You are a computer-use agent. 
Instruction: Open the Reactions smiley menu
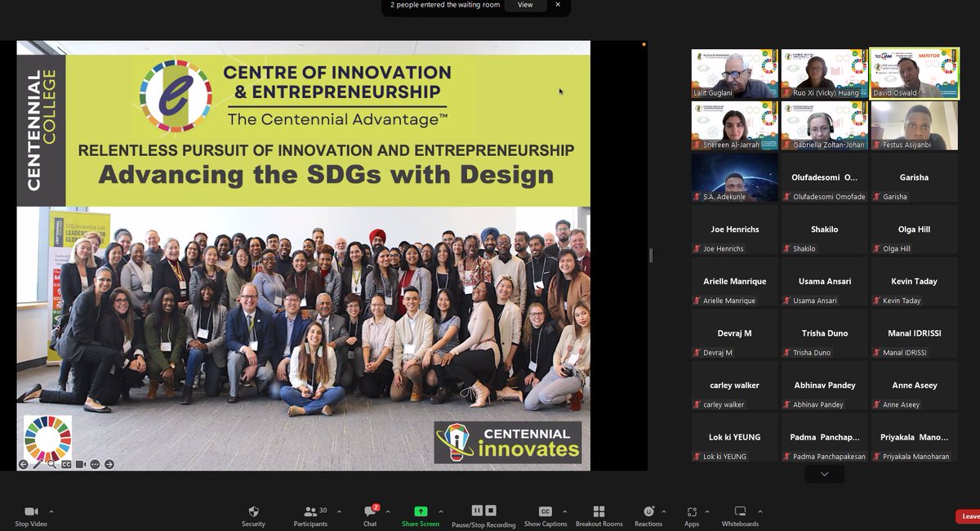tap(648, 515)
